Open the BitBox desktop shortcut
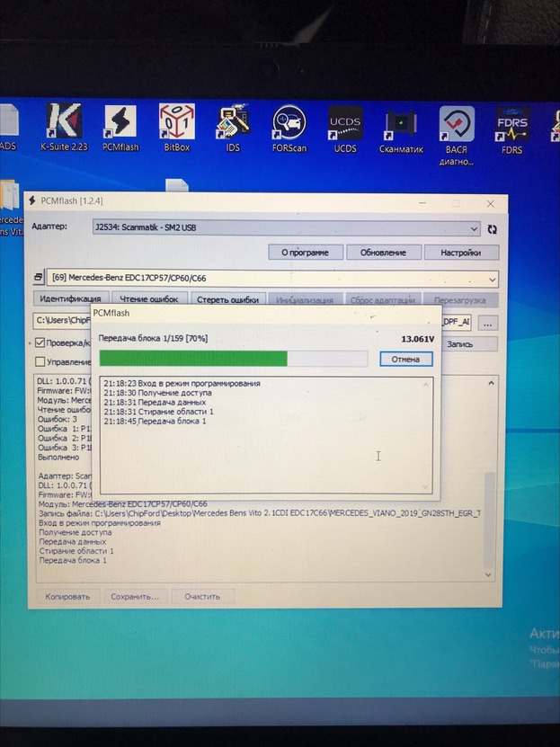Screen dimensions: 560x747 [x=176, y=125]
